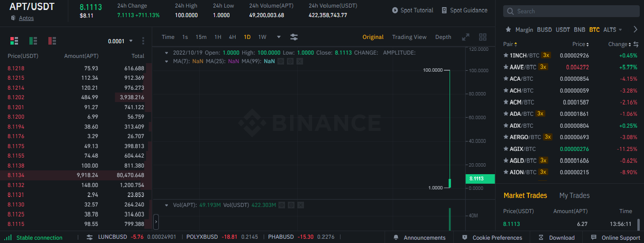The width and height of the screenshot is (644, 243).
Task: Open order book more options kebab menu
Action: tap(143, 41)
